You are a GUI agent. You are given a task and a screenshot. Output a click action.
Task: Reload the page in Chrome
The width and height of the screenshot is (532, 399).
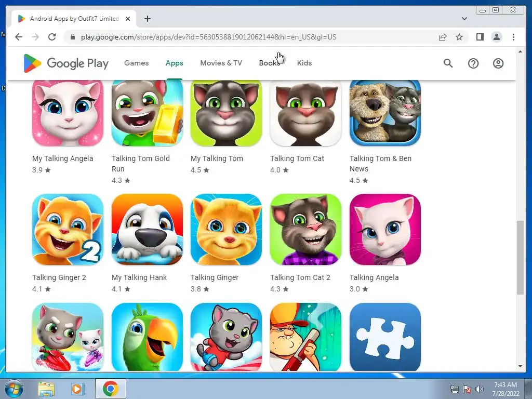[52, 37]
